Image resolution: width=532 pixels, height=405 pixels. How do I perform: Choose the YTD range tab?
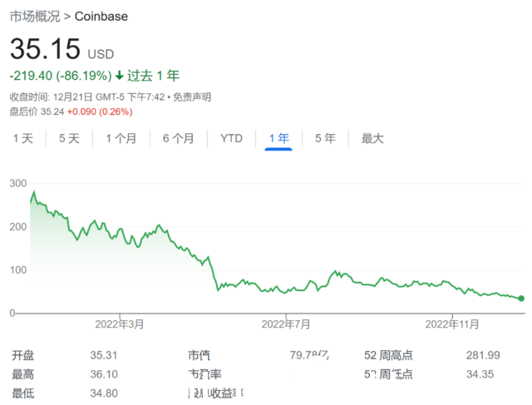pyautogui.click(x=231, y=139)
